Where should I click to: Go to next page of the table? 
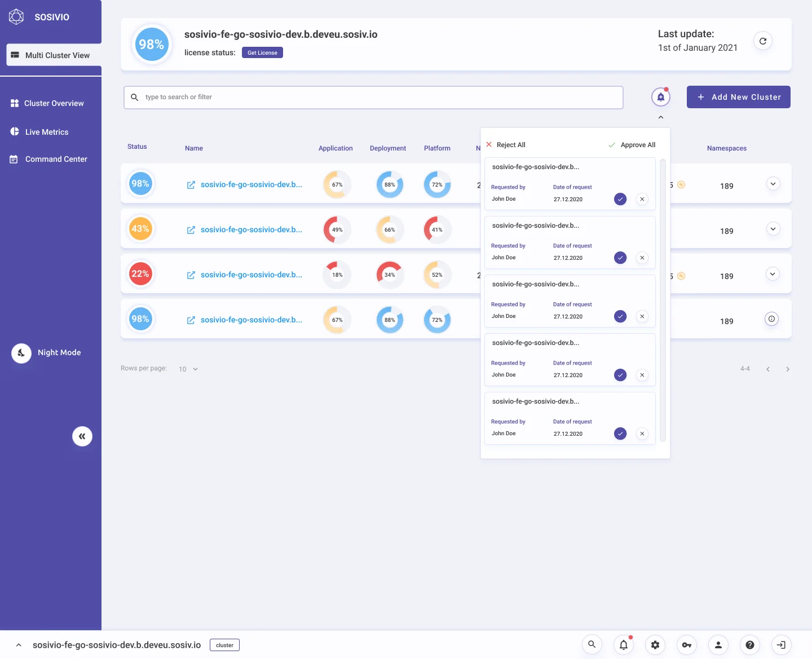pyautogui.click(x=788, y=369)
